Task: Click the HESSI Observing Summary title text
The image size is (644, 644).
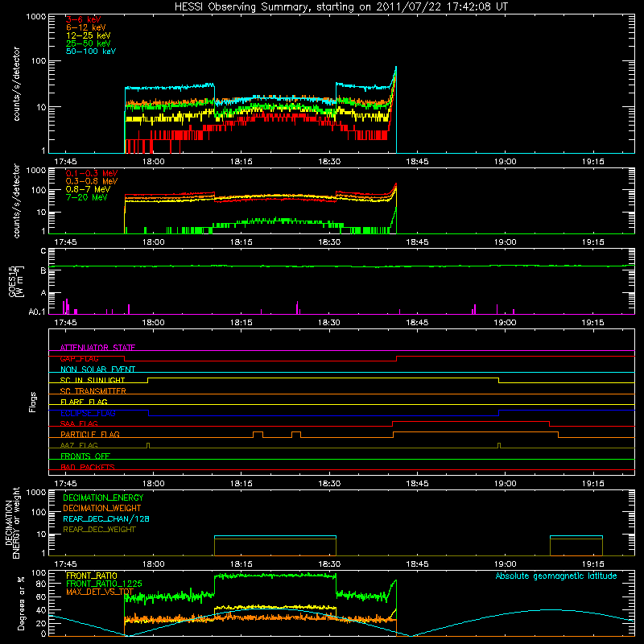Action: coord(341,7)
